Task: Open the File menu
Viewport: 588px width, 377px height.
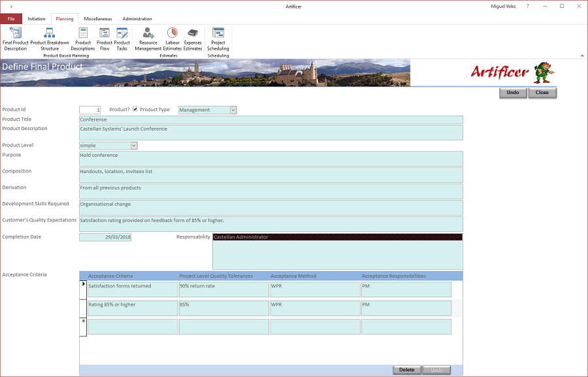Action: (11, 19)
